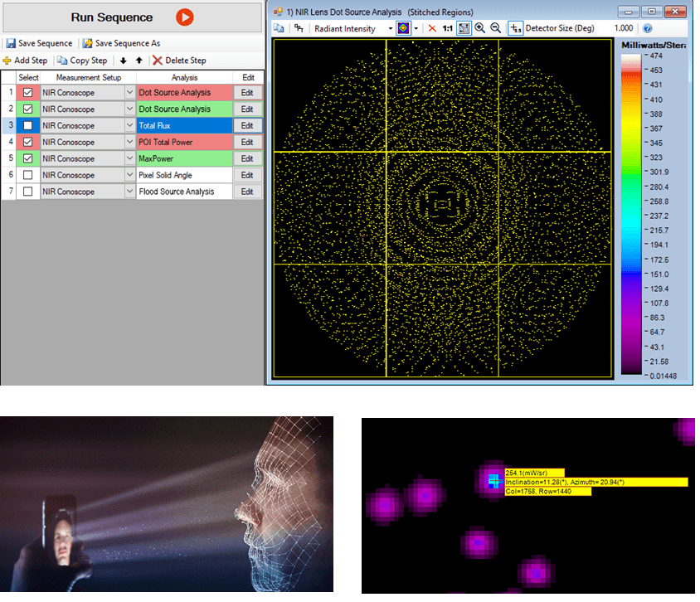Click the zoom in magnifier icon
This screenshot has height=602, width=700.
pos(480,28)
